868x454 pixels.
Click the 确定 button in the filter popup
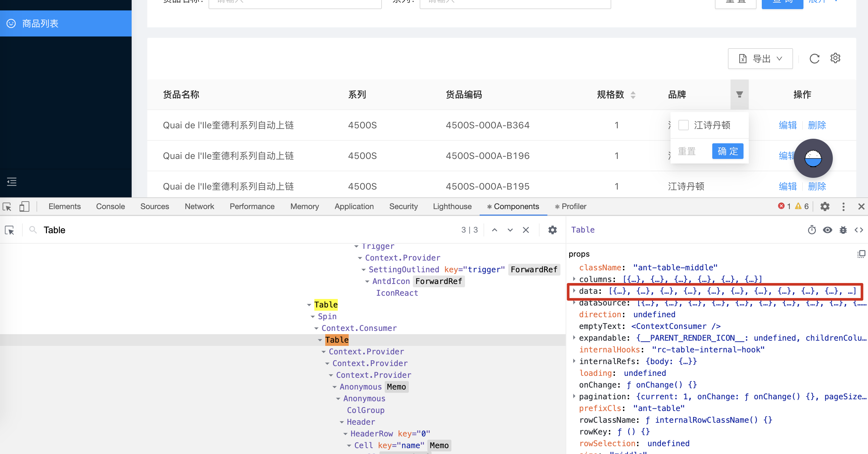(x=728, y=151)
